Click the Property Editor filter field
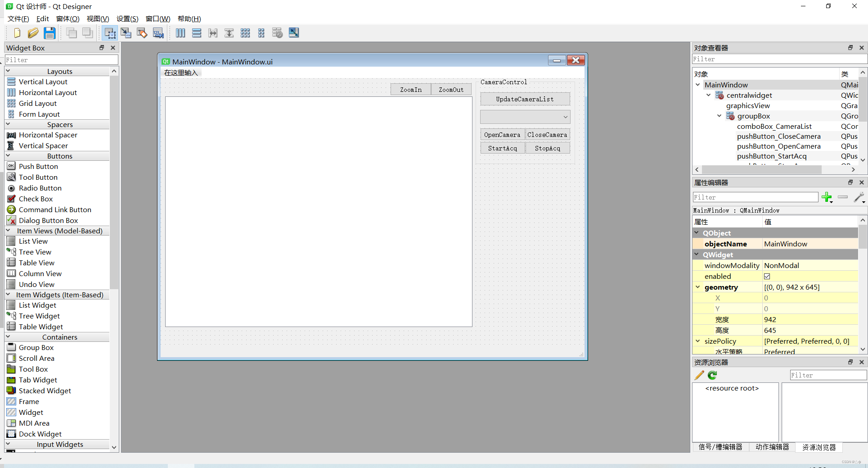The height and width of the screenshot is (468, 868). point(756,197)
